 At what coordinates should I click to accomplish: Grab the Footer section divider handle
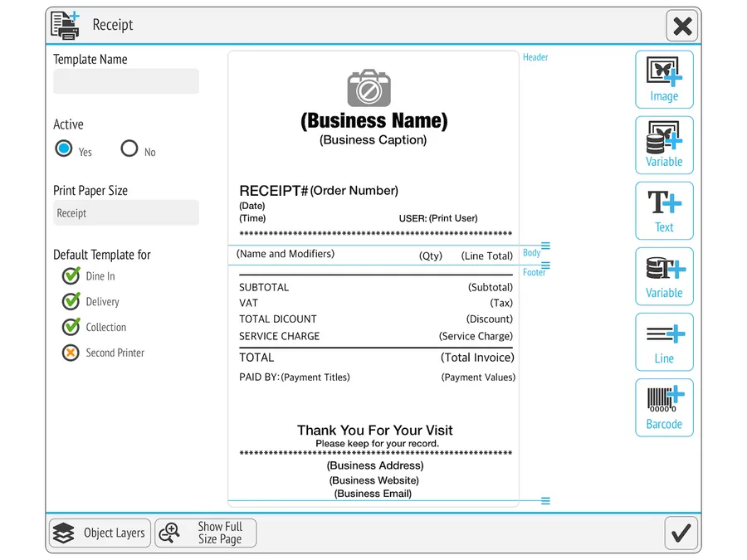tap(545, 265)
